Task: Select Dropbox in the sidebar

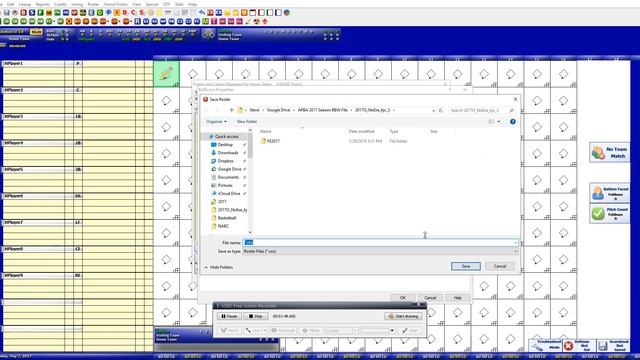Action: 225,161
